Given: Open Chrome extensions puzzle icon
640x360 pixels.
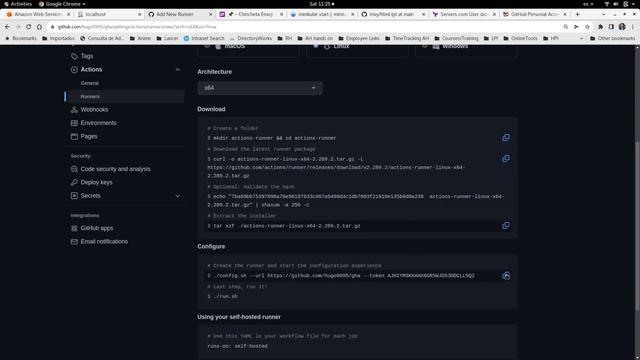Looking at the screenshot, I should point(600,27).
